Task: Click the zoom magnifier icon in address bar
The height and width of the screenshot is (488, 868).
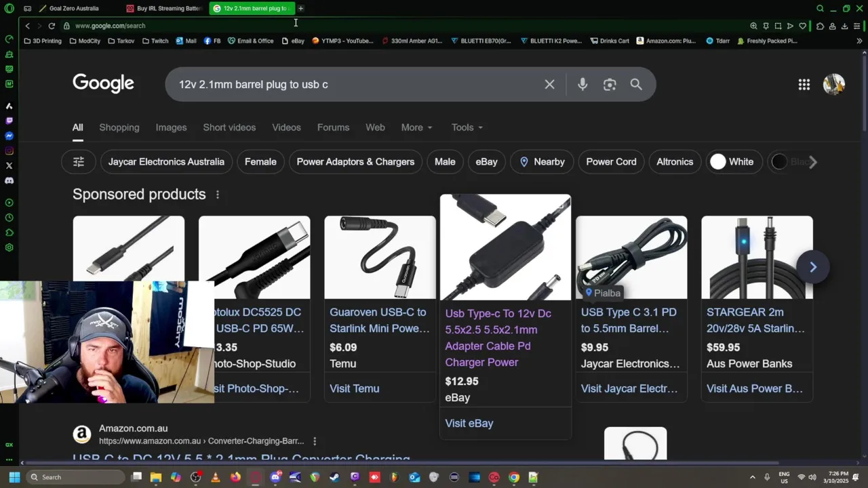Action: [753, 26]
